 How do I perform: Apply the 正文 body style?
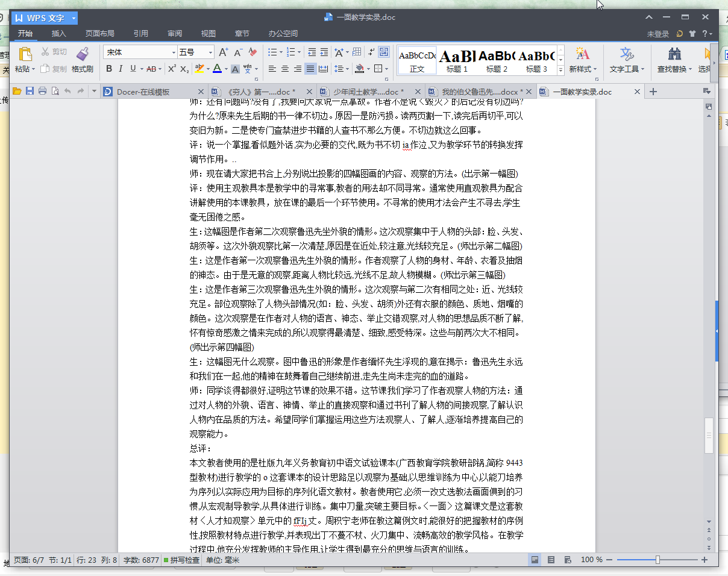pyautogui.click(x=417, y=60)
